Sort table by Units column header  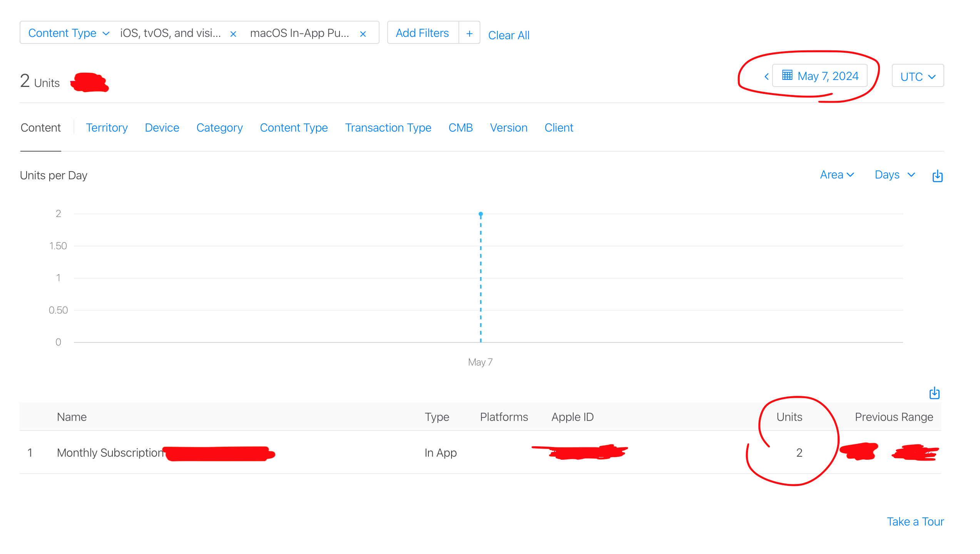789,417
